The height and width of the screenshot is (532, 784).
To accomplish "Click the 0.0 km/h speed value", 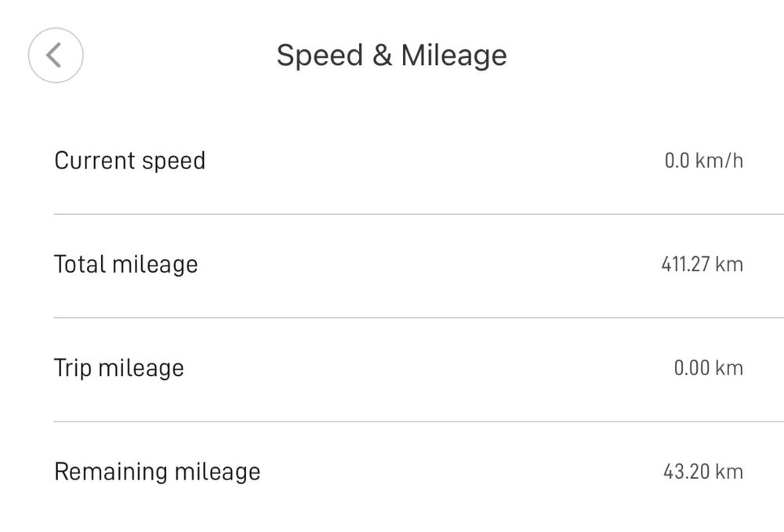I will pyautogui.click(x=703, y=161).
